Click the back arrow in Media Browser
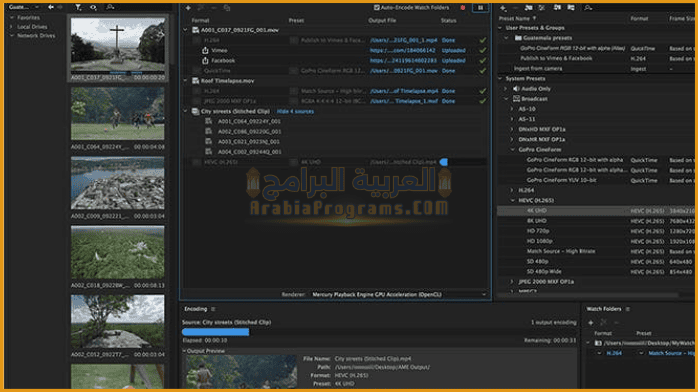698x392 pixels. click(x=51, y=7)
